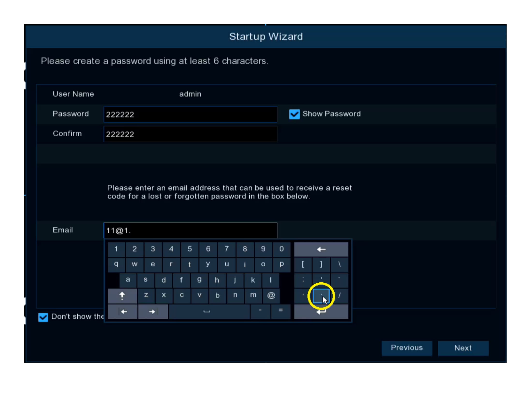Image resolution: width=532 pixels, height=411 pixels.
Task: Tap the q key
Action: (116, 264)
